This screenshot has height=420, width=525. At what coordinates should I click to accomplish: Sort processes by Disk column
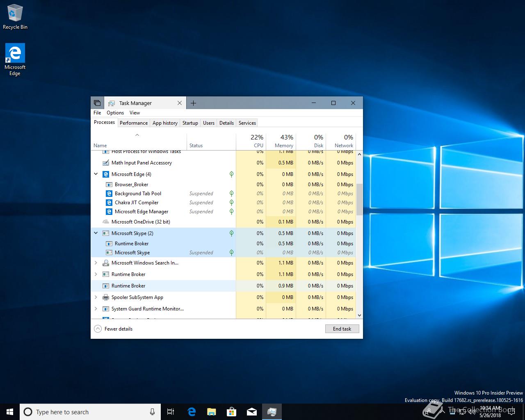point(311,141)
